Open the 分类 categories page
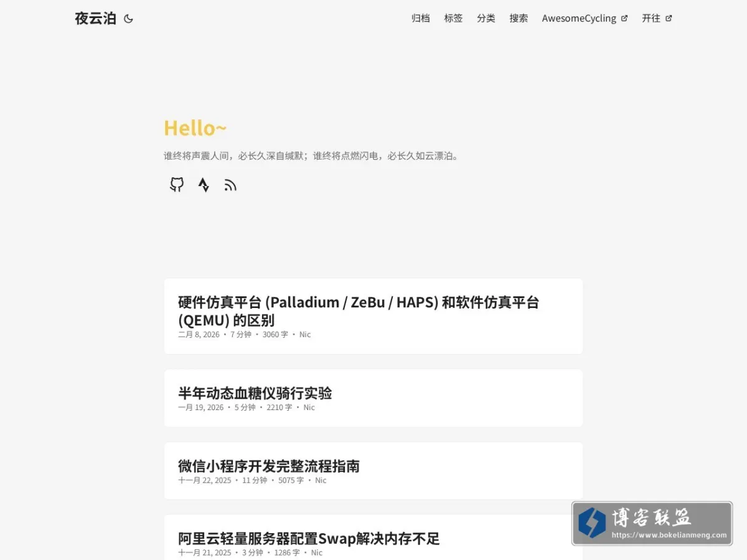Viewport: 747px width, 560px height. 486,19
